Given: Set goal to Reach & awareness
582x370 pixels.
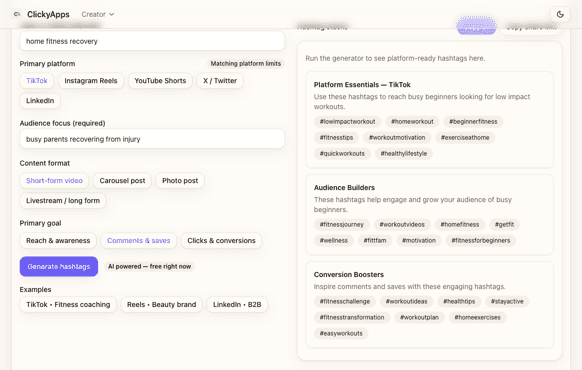Looking at the screenshot, I should click(x=58, y=240).
